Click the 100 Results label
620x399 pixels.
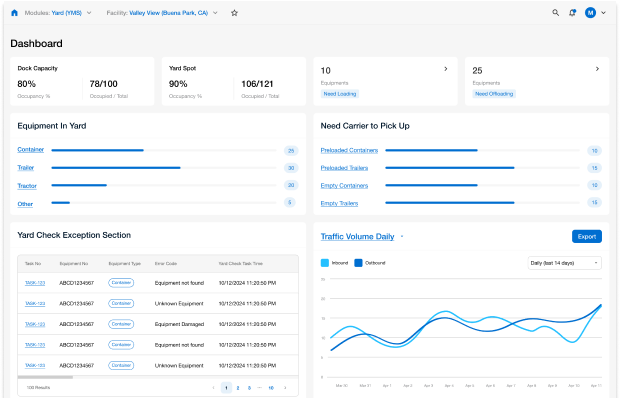click(38, 388)
